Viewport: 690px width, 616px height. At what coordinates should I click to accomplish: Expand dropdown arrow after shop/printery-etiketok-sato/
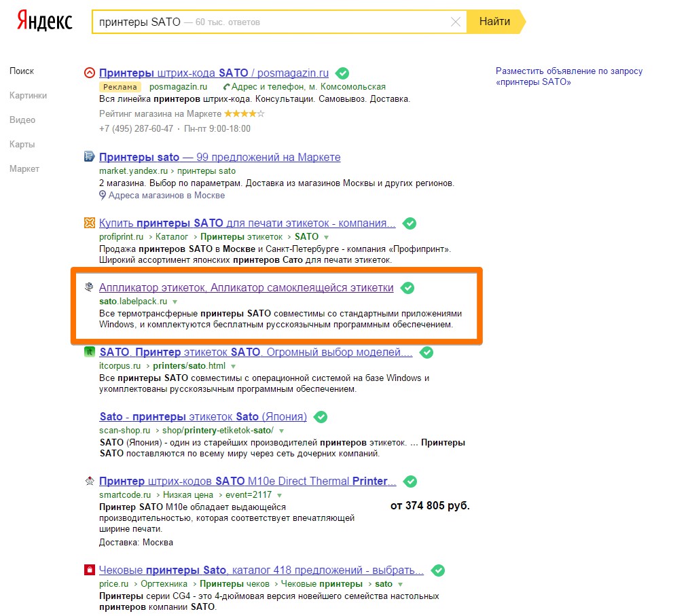[x=282, y=431]
